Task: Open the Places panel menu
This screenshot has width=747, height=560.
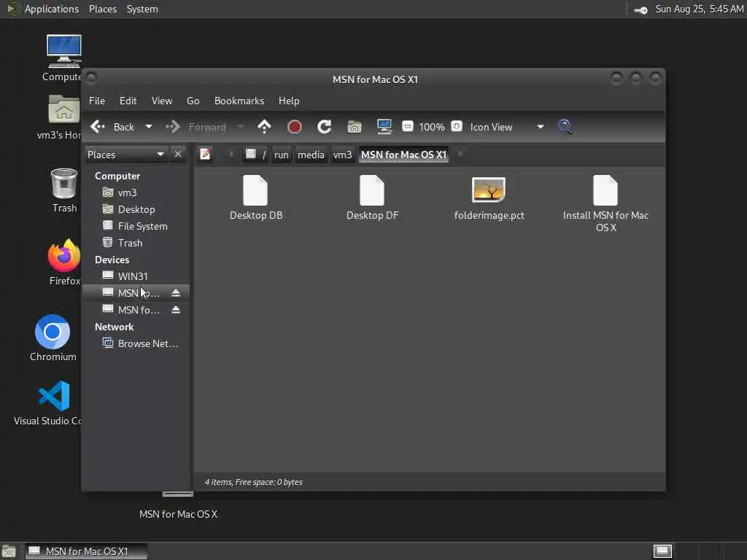Action: pos(102,9)
